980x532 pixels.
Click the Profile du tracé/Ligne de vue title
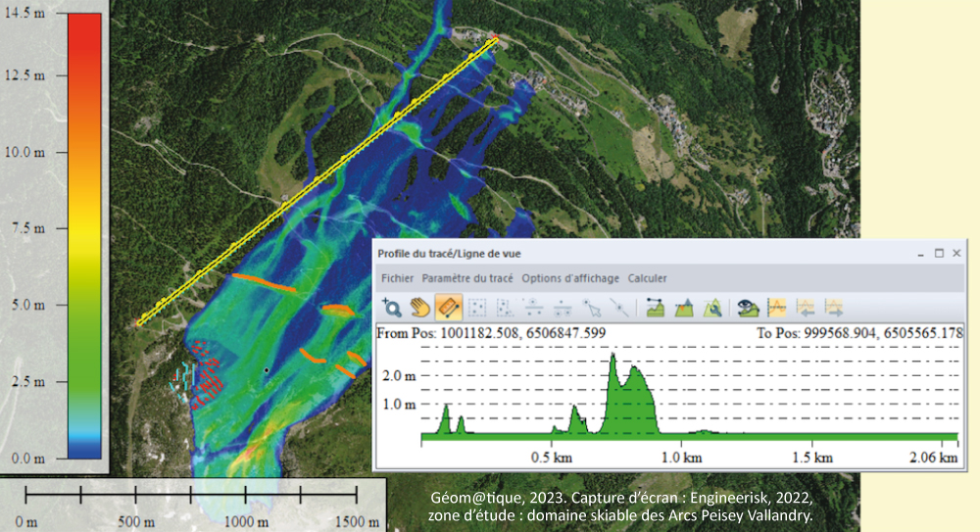[x=449, y=254]
